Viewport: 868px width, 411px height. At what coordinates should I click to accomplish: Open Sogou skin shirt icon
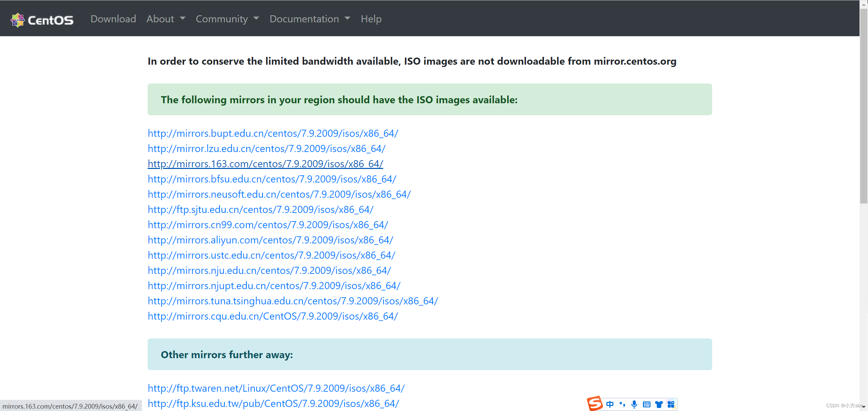659,404
